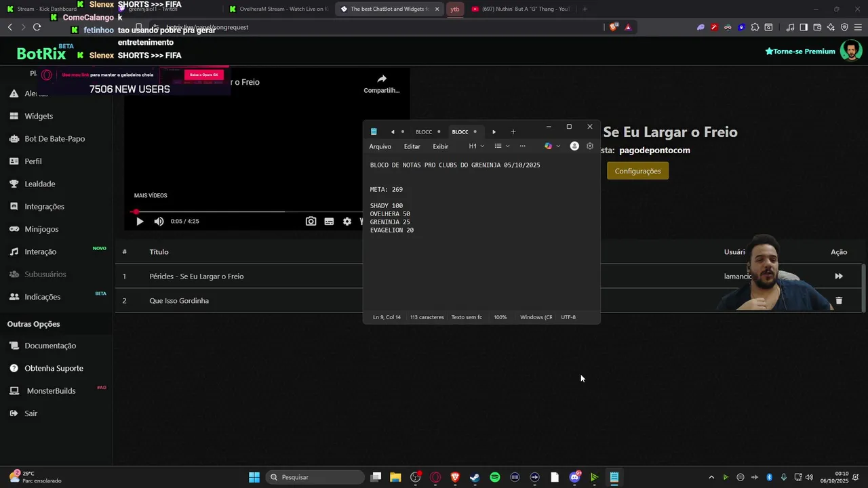
Task: Click SHADY 100 line in Notepad
Action: [x=386, y=205]
